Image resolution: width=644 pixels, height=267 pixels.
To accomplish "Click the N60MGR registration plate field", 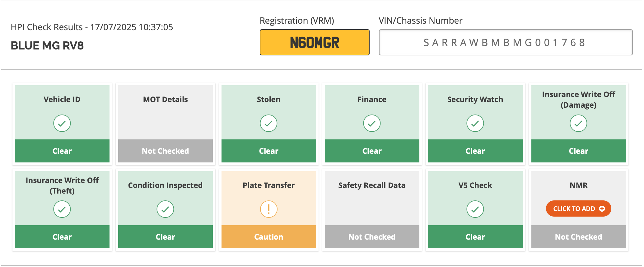I will (x=315, y=42).
